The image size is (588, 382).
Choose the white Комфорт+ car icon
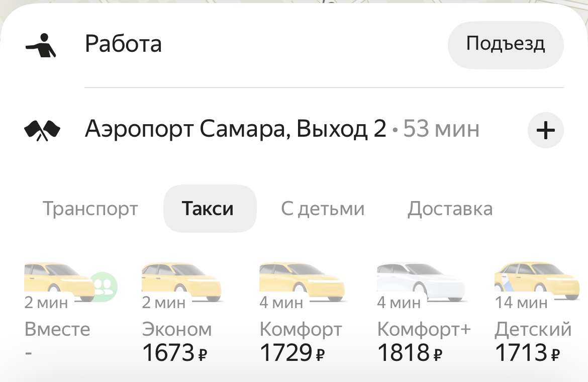pos(420,280)
